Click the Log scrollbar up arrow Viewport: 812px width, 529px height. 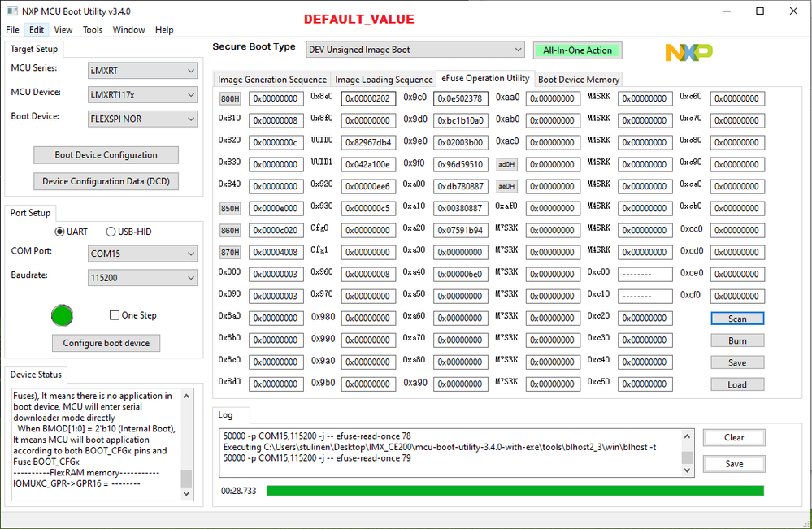point(687,436)
